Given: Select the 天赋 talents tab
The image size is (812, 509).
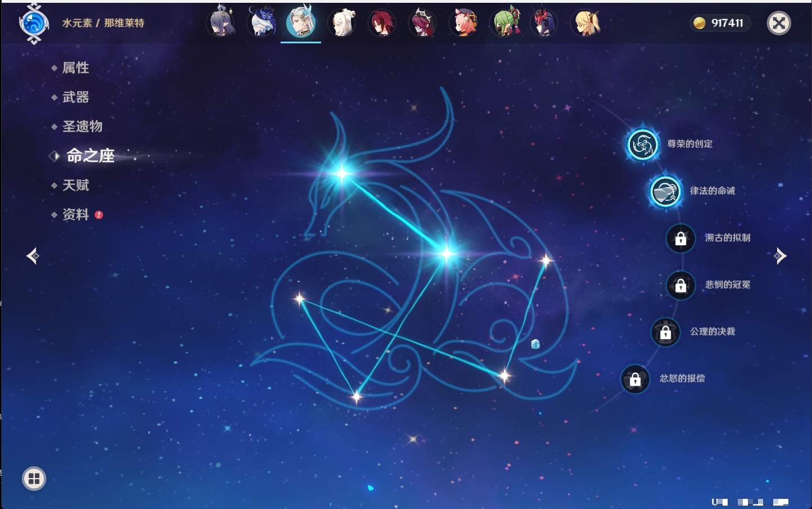Looking at the screenshot, I should click(x=75, y=185).
